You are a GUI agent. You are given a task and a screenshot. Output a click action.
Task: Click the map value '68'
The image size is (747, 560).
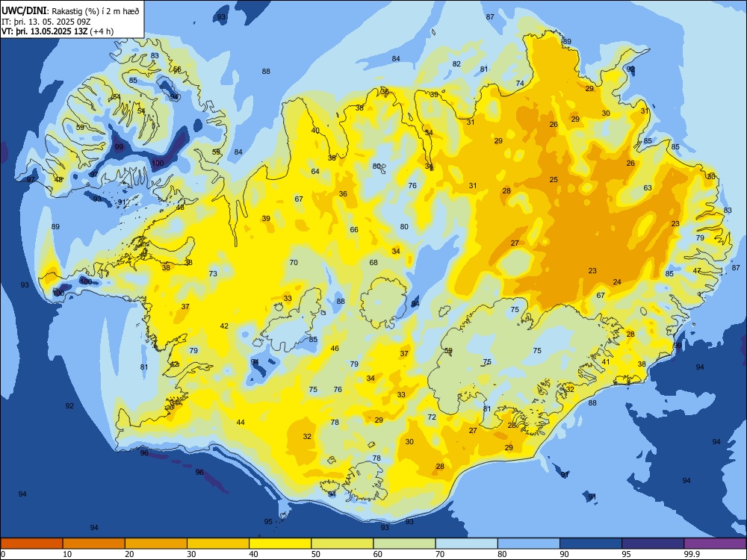373,262
